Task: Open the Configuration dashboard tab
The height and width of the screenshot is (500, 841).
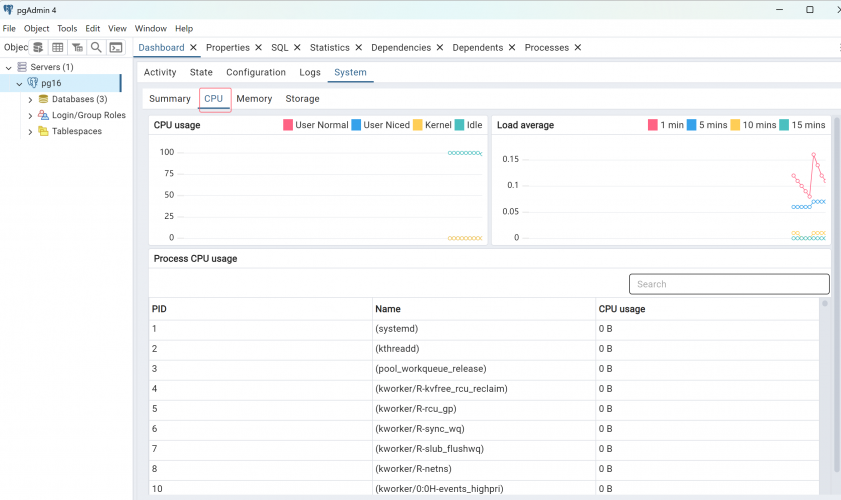Action: coord(256,72)
